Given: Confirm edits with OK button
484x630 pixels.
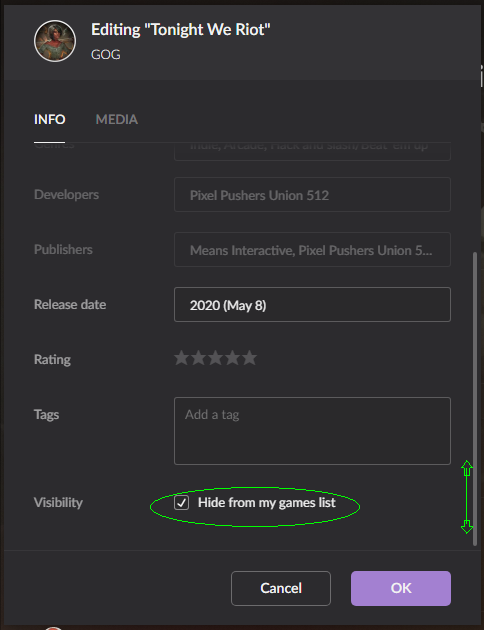Looking at the screenshot, I should [401, 588].
